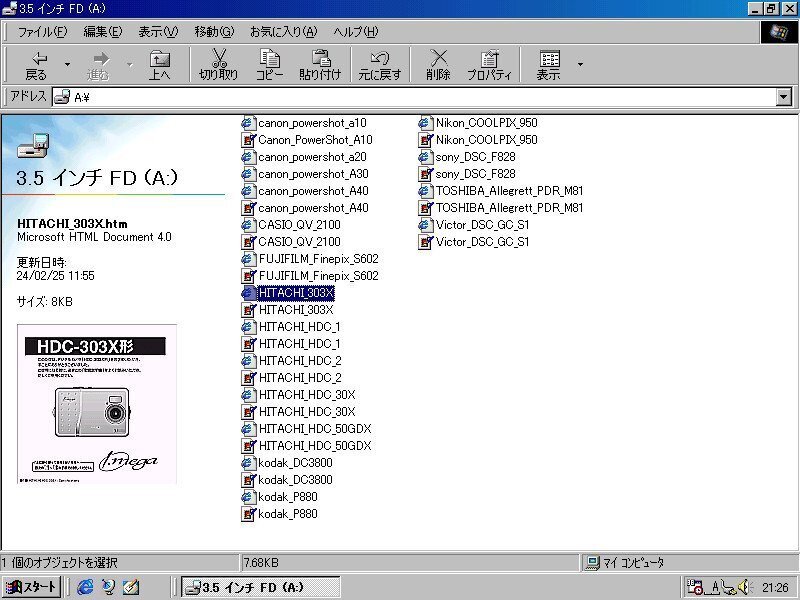Click the Views (表示) toolbar icon

click(548, 63)
